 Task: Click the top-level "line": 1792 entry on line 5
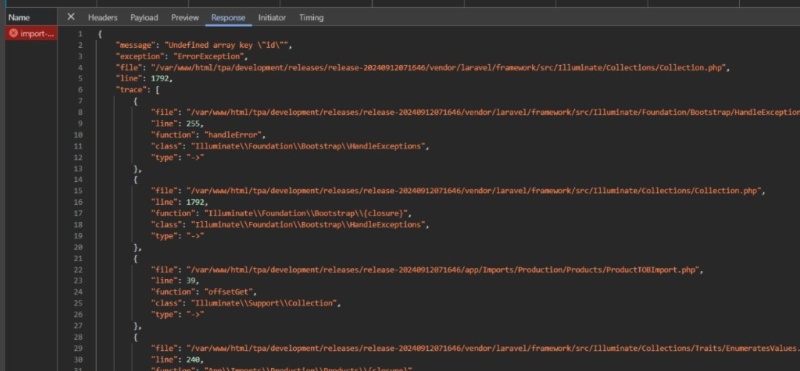tap(144, 79)
